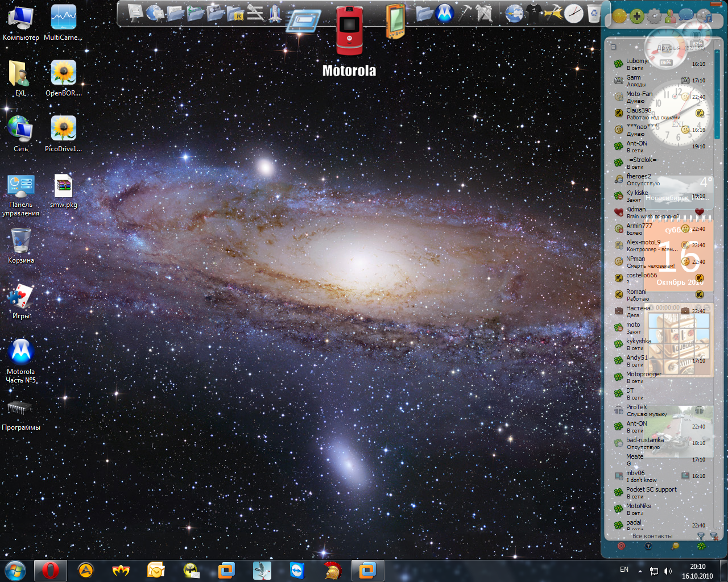Select smw.pkg archive file
The height and width of the screenshot is (582, 728).
tap(63, 191)
